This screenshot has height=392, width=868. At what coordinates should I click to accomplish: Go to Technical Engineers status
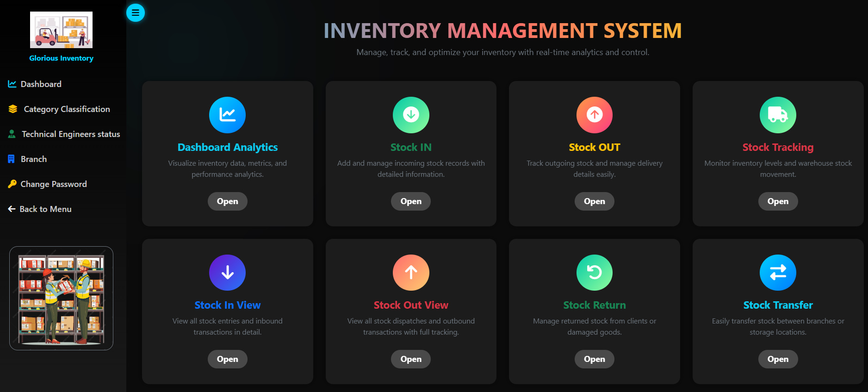tap(70, 134)
